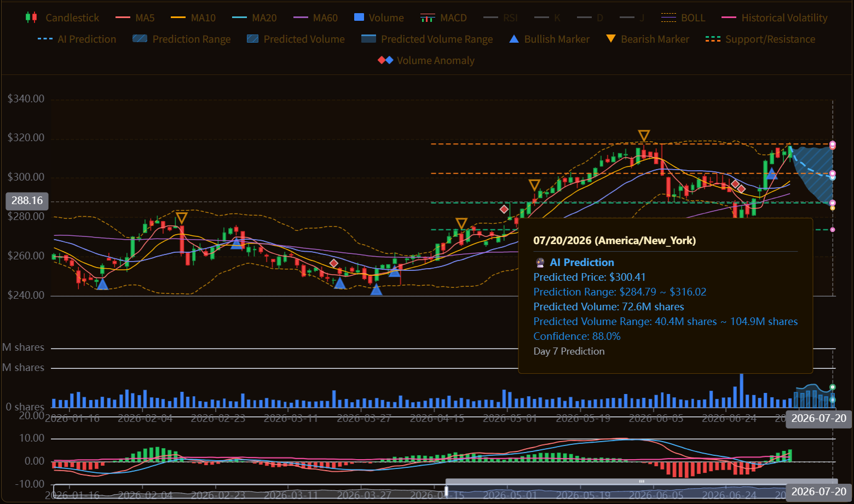
Task: Click the Day 7 Prediction tooltip line
Action: pyautogui.click(x=569, y=351)
